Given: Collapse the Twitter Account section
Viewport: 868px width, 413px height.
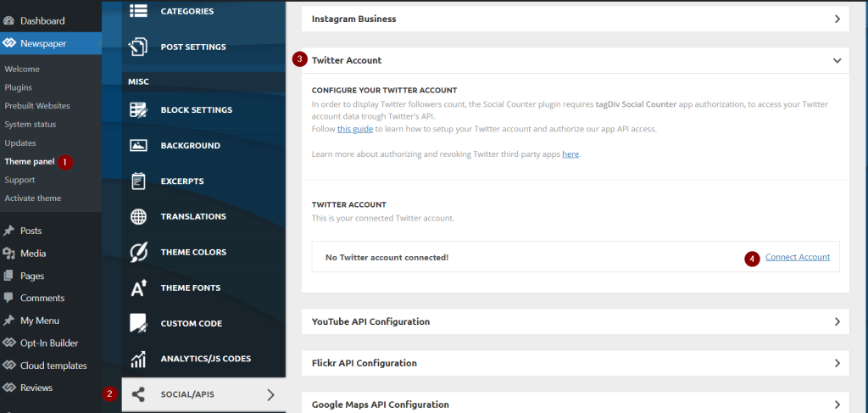Looking at the screenshot, I should [837, 60].
